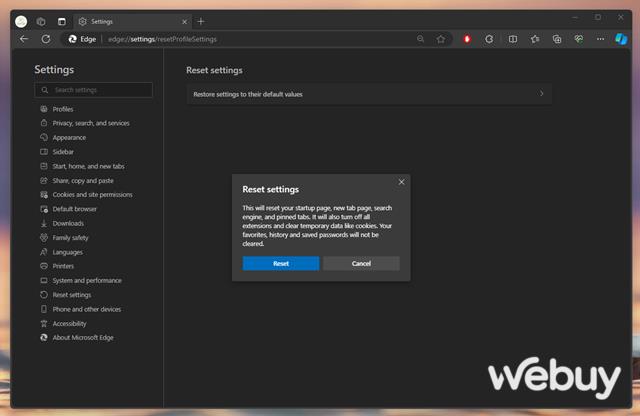The height and width of the screenshot is (416, 640).
Task: Click the Printers icon
Action: coord(44,266)
